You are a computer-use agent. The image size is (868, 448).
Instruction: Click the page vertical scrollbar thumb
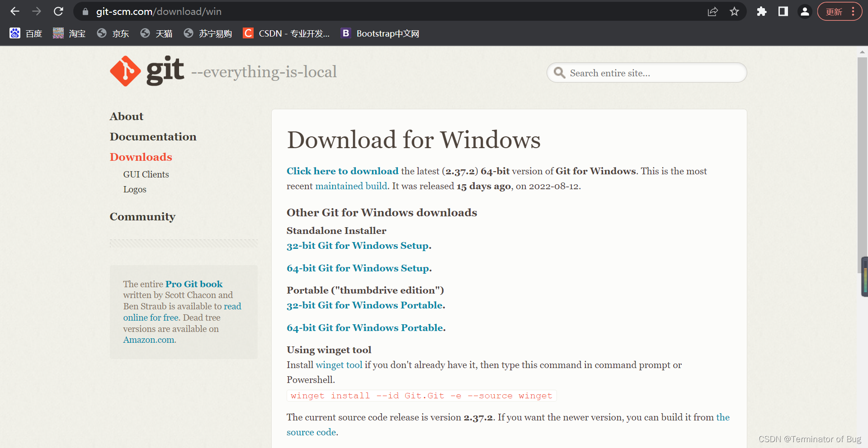[x=862, y=165]
